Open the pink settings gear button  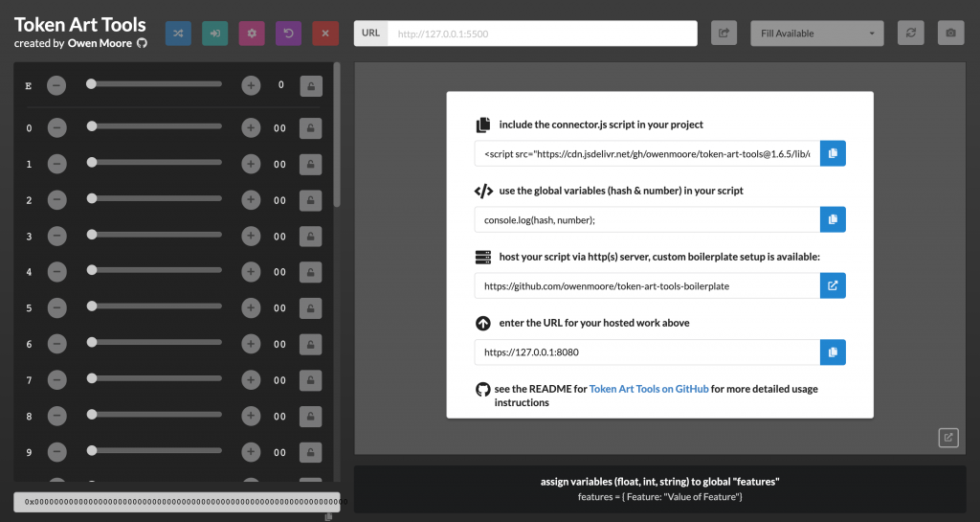point(252,34)
